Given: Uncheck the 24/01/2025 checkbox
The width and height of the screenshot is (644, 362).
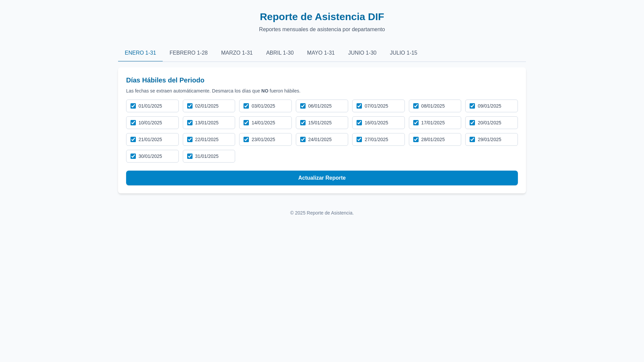Looking at the screenshot, I should pos(303,139).
